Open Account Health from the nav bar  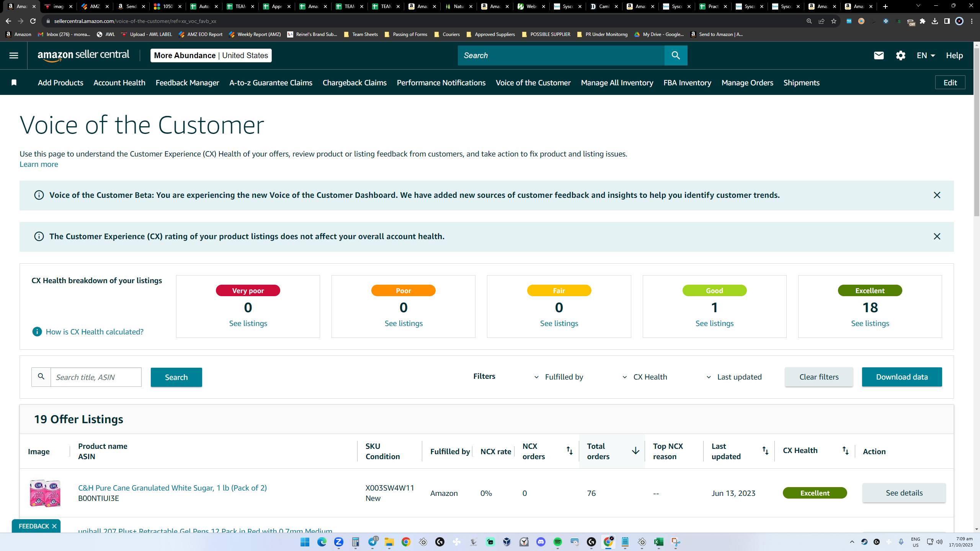point(119,83)
